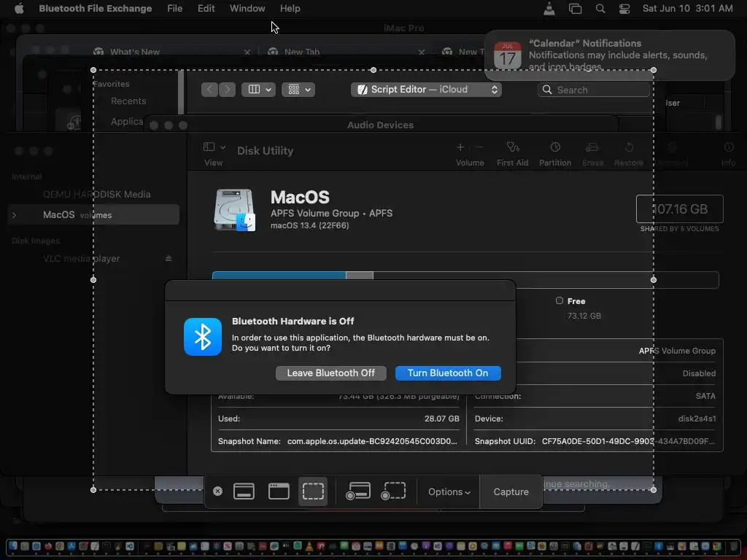Switch to the What's New browser tab
The width and height of the screenshot is (747, 560).
pyautogui.click(x=135, y=52)
